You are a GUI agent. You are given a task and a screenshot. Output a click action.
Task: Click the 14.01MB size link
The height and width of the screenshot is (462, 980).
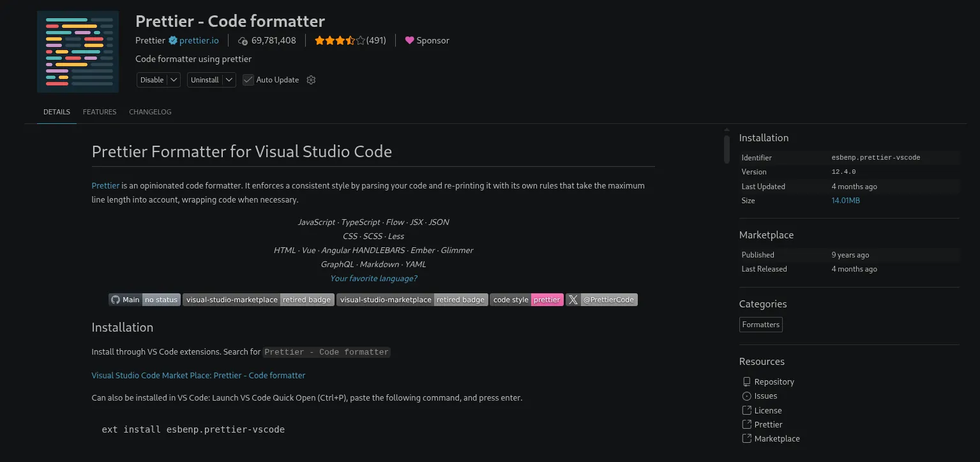click(x=846, y=201)
